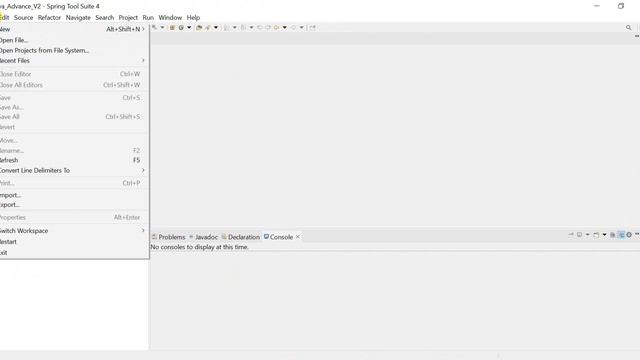Click the Print... menu entry
This screenshot has width=640, height=360.
(x=73, y=183)
